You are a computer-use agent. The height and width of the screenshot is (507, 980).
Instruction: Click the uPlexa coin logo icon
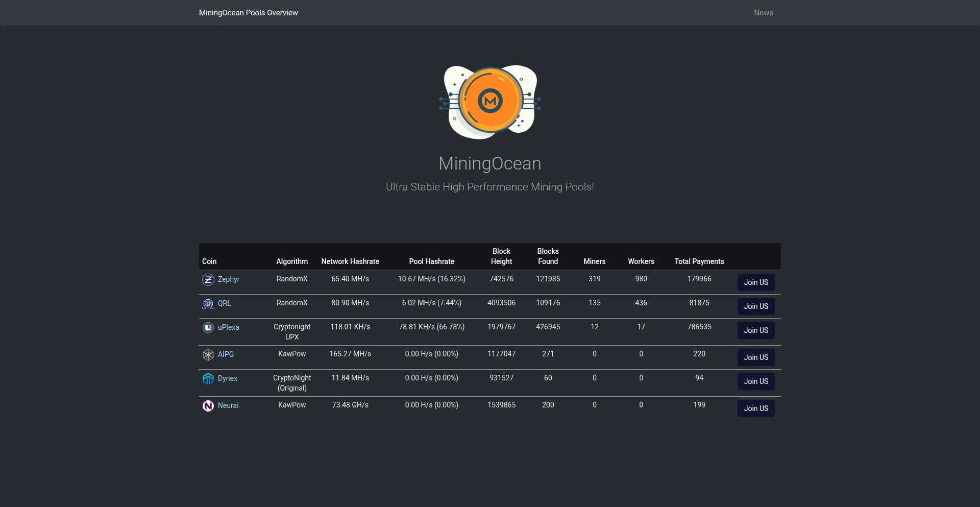click(208, 327)
